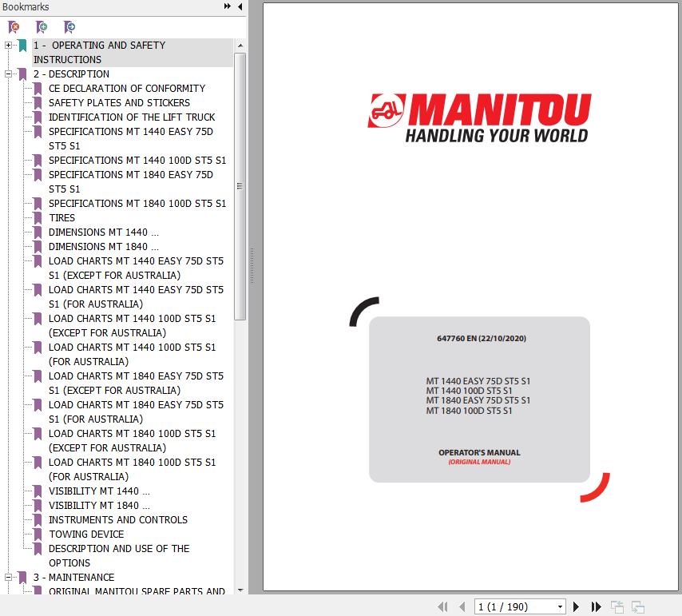The image size is (682, 616).
Task: Click teal bookmark icon beside Operating and Safety
Action: pyautogui.click(x=22, y=46)
